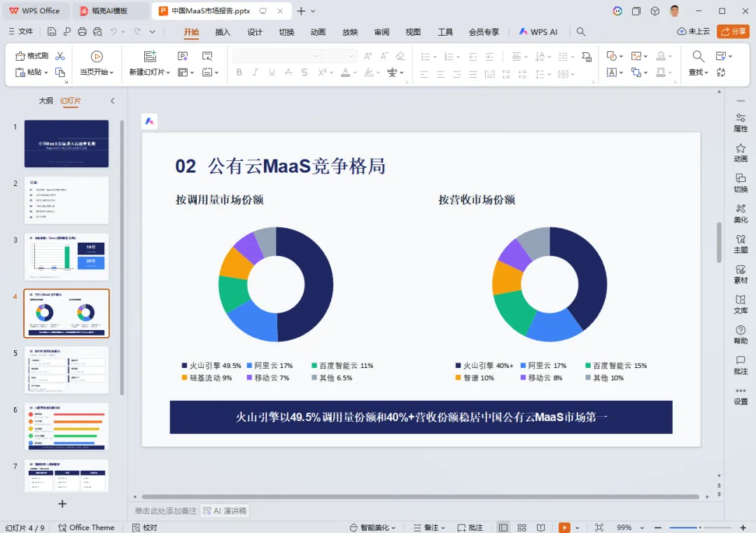Open the Docer AI templates tab
The image size is (756, 533).
(110, 11)
